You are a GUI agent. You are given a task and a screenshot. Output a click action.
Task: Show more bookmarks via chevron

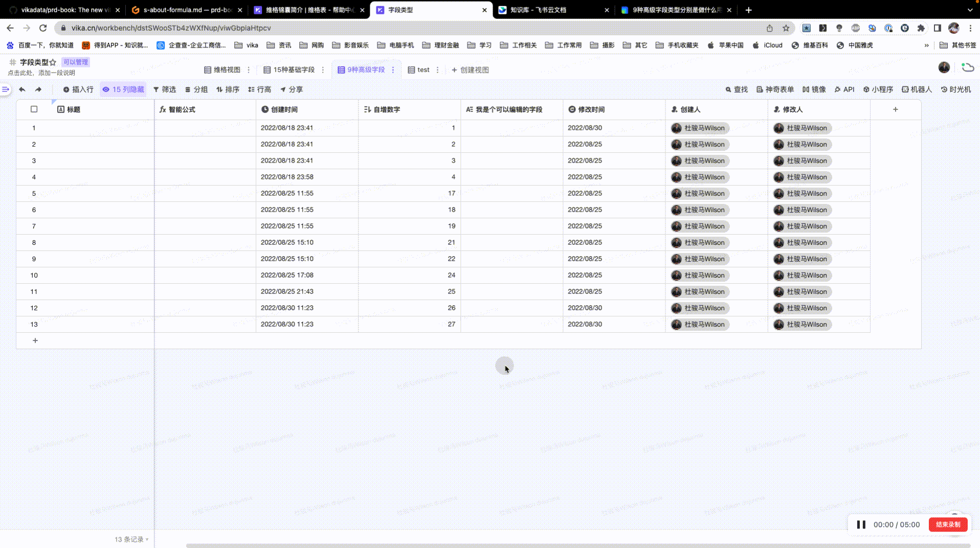point(926,45)
